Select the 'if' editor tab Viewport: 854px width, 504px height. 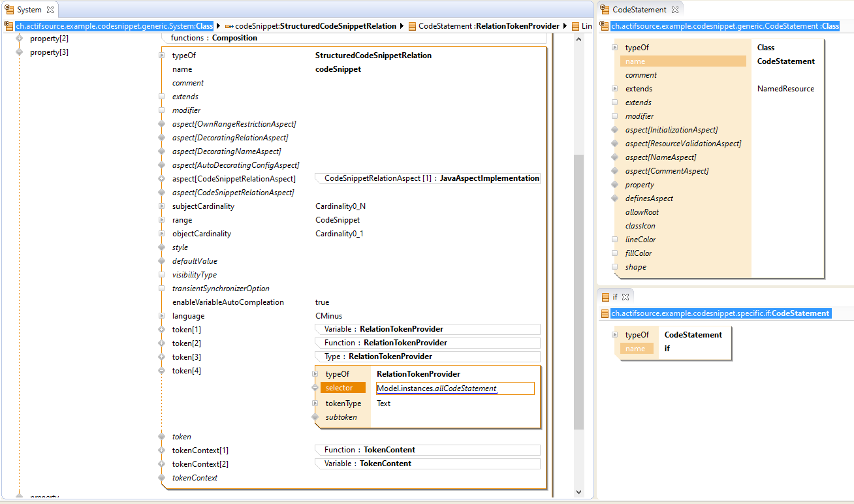pyautogui.click(x=614, y=297)
